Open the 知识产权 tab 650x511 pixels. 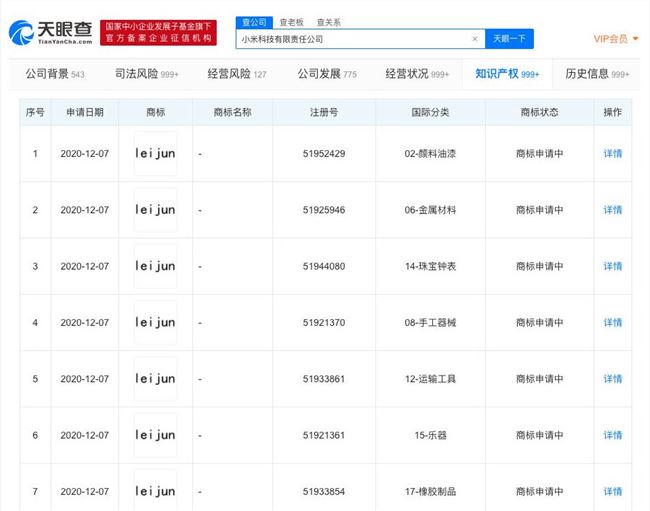coord(507,74)
